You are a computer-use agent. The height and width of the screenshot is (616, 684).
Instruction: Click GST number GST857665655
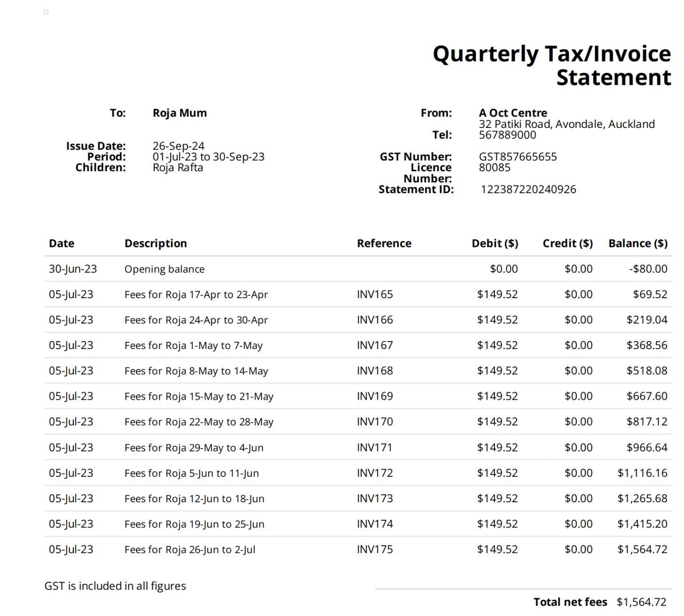tap(517, 157)
